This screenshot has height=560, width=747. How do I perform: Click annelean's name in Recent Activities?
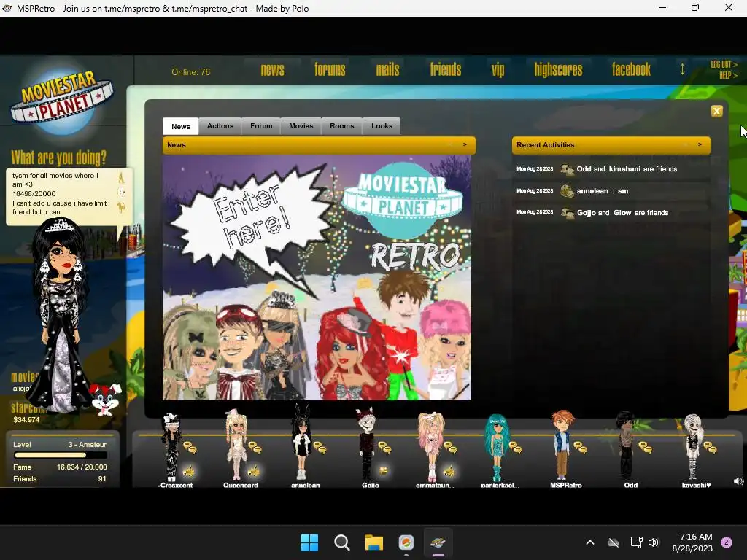click(x=592, y=191)
